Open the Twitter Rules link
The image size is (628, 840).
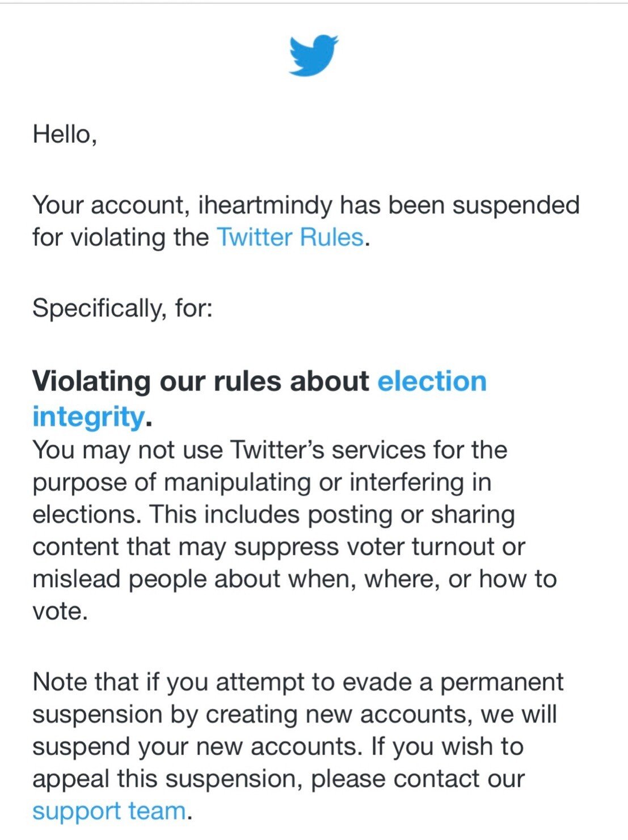[x=290, y=237]
